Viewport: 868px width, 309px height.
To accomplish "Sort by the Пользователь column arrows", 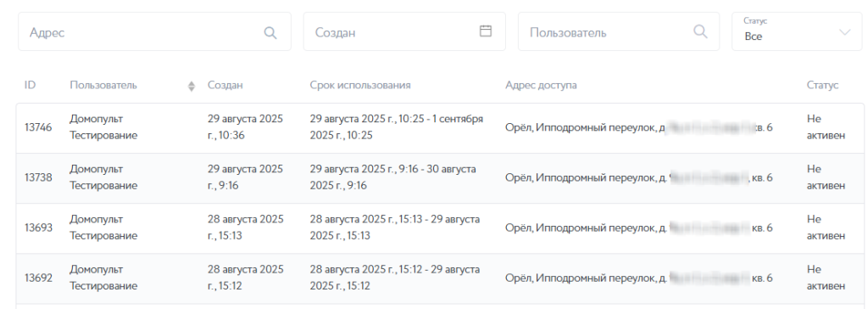I will point(192,86).
